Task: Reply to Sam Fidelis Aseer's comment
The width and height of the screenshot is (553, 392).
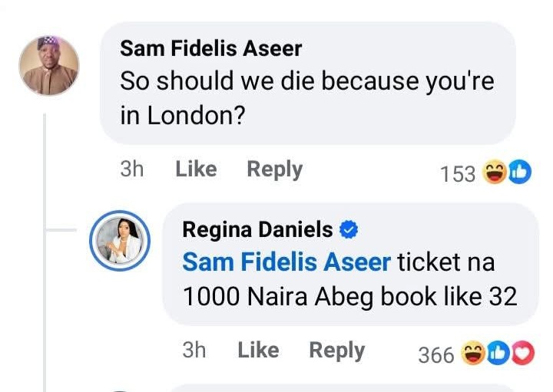Action: [274, 170]
